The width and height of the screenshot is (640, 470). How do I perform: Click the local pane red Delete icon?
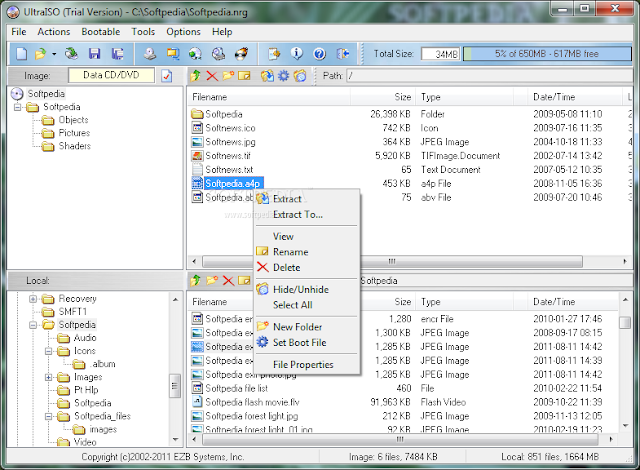pos(228,280)
